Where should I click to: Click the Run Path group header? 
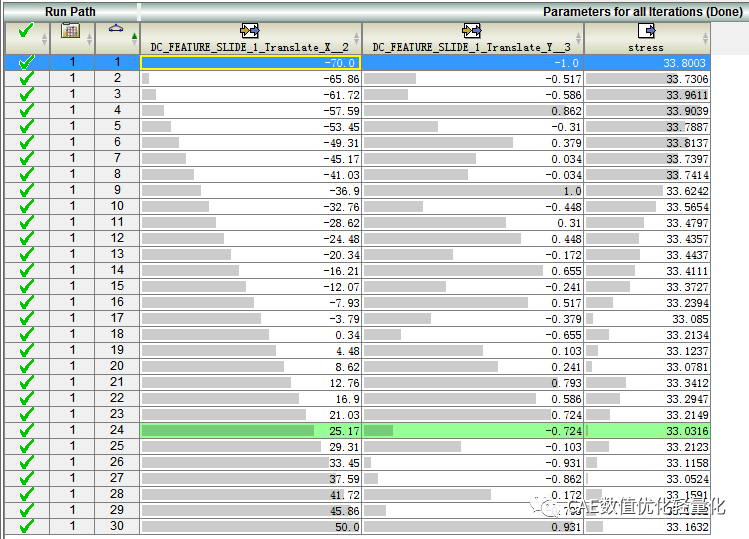coord(70,11)
